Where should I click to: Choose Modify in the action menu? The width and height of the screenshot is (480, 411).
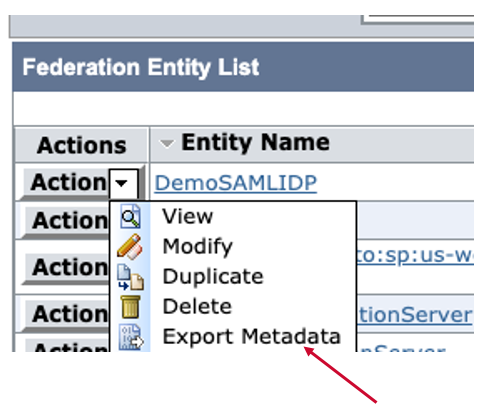197,247
